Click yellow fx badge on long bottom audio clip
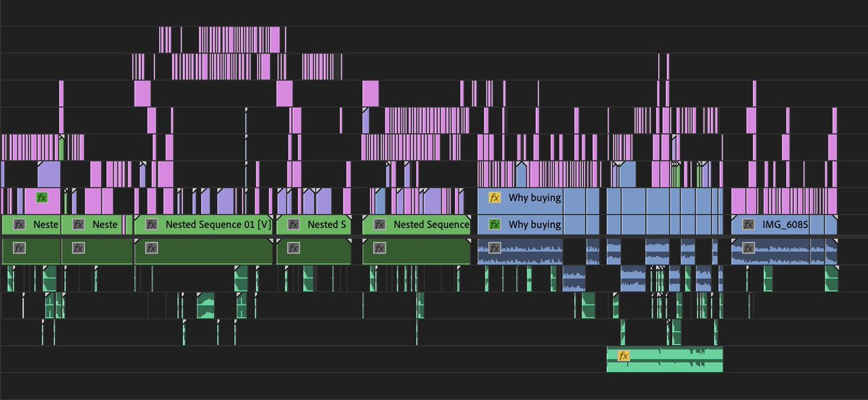 coord(624,355)
